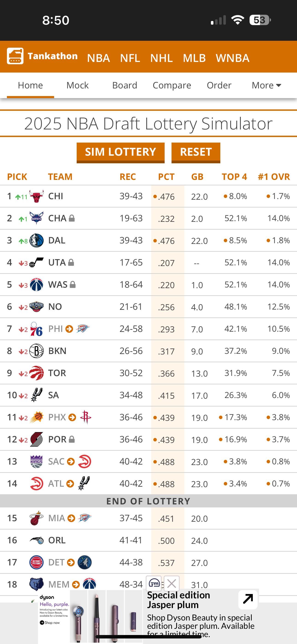Click the Orlando Magic logo
The image size is (297, 644).
37,540
